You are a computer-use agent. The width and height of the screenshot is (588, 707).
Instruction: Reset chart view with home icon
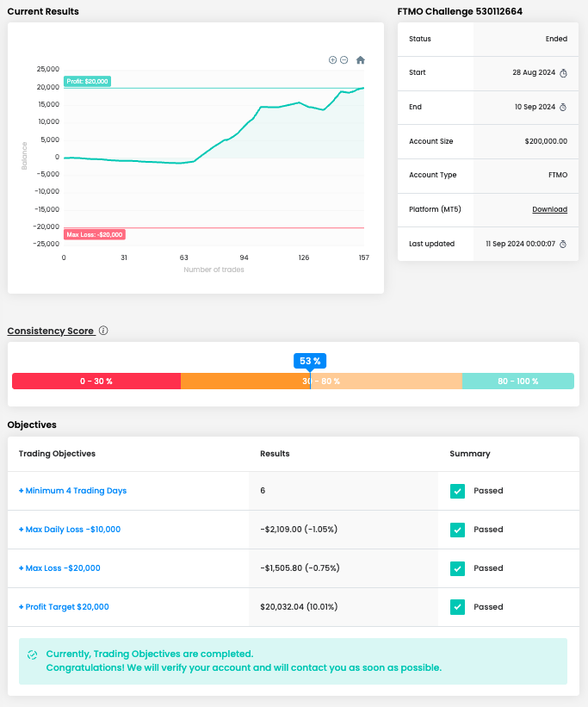(x=361, y=59)
